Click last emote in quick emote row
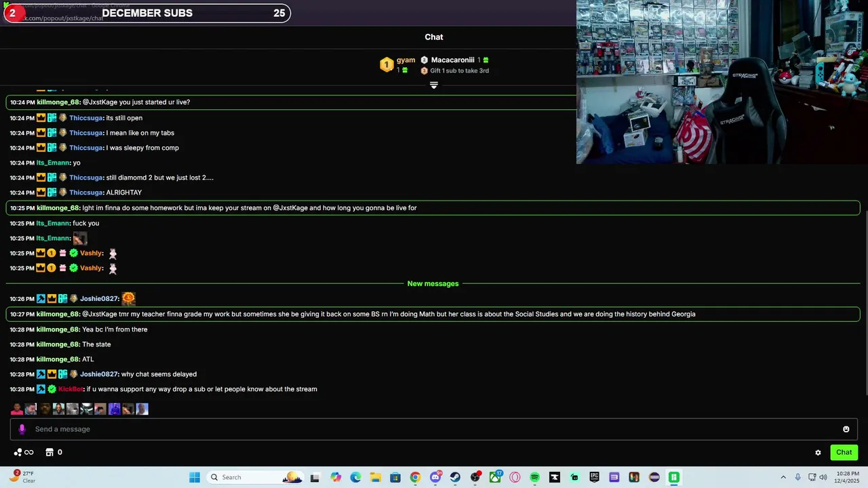Image resolution: width=868 pixels, height=488 pixels. 142,409
